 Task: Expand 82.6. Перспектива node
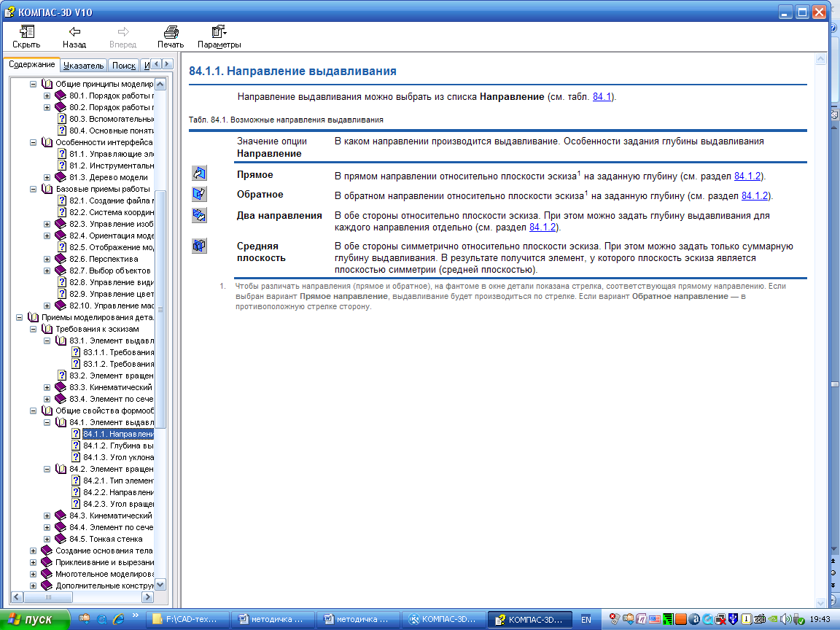click(x=47, y=260)
